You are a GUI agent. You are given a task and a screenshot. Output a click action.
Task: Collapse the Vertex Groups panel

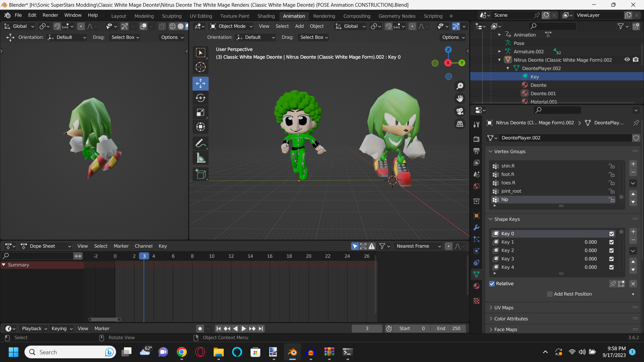point(509,152)
